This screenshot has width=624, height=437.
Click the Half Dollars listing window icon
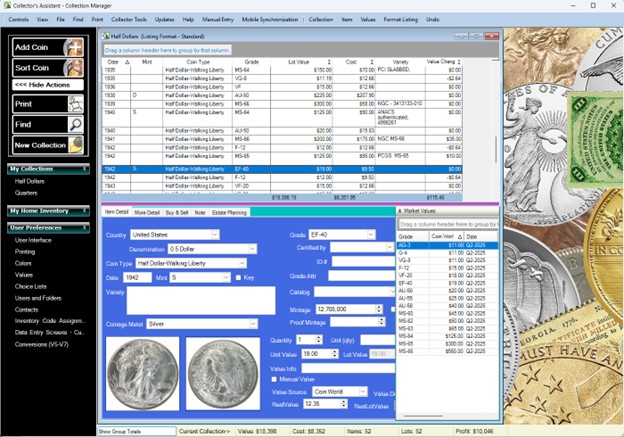tap(106, 36)
